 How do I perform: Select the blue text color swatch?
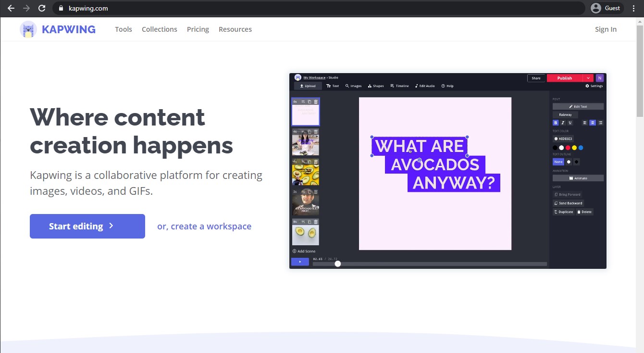click(581, 148)
